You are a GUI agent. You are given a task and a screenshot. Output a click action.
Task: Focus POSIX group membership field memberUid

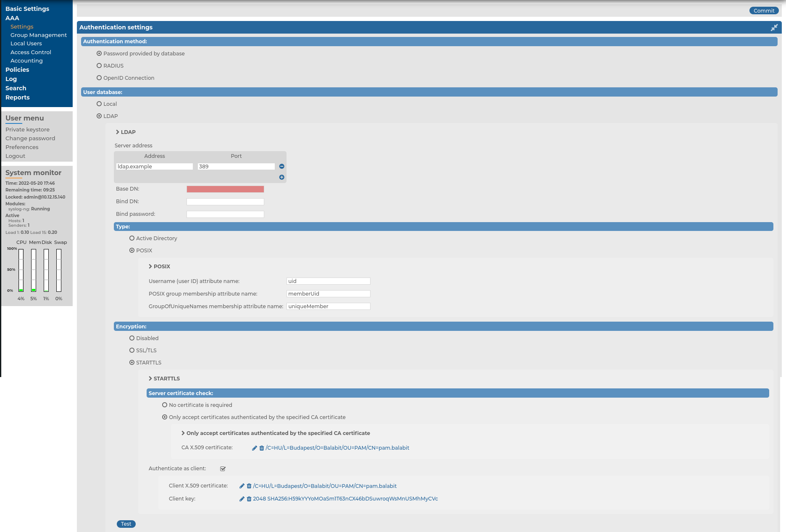pos(329,294)
